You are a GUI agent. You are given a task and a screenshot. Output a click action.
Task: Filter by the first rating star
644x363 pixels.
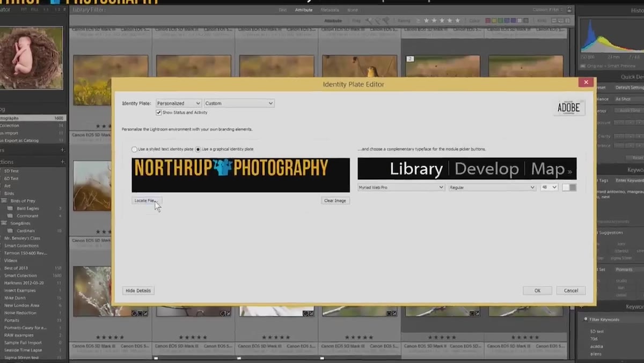[x=427, y=21]
